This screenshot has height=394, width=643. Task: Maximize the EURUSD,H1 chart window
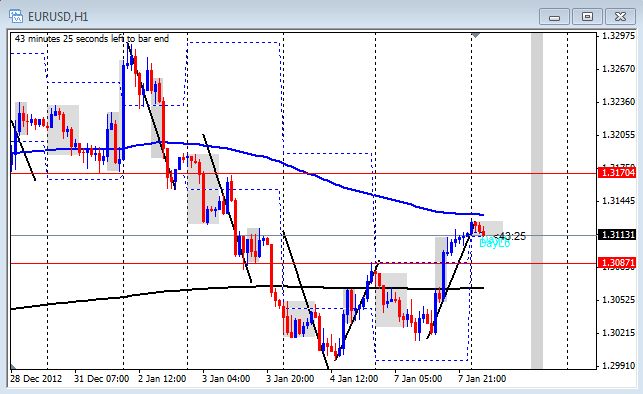click(587, 17)
